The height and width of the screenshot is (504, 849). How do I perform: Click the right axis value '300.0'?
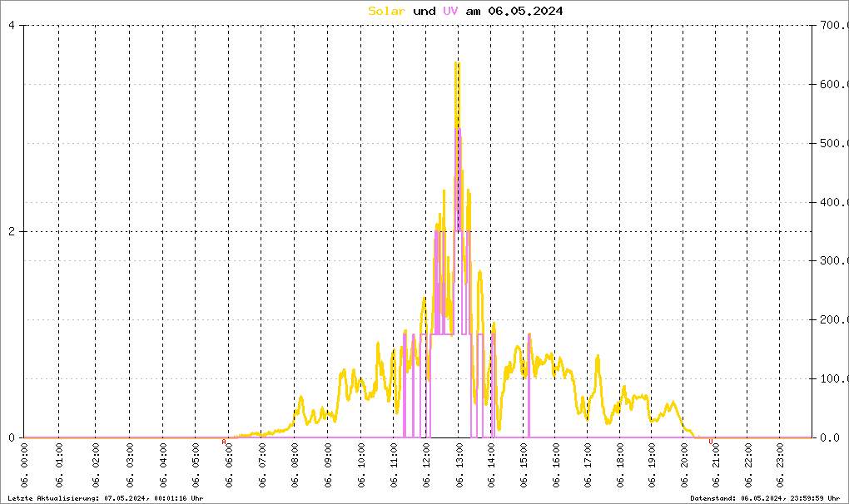pyautogui.click(x=834, y=260)
